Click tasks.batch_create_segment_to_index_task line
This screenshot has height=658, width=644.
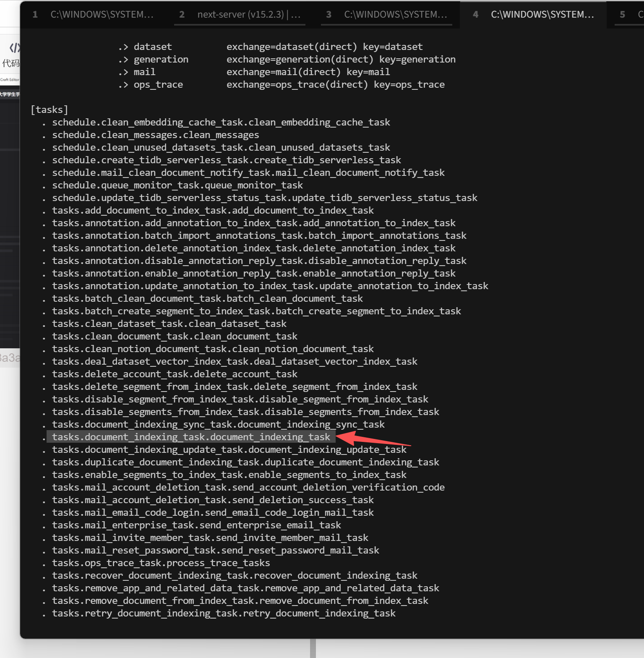pos(256,311)
